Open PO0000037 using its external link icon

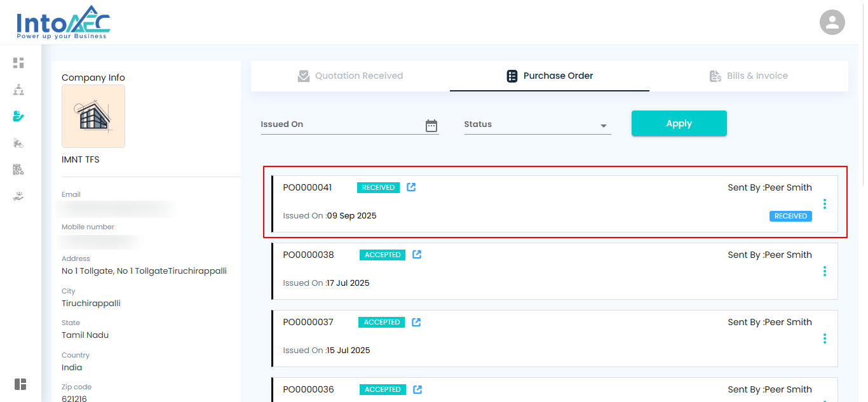tap(416, 322)
